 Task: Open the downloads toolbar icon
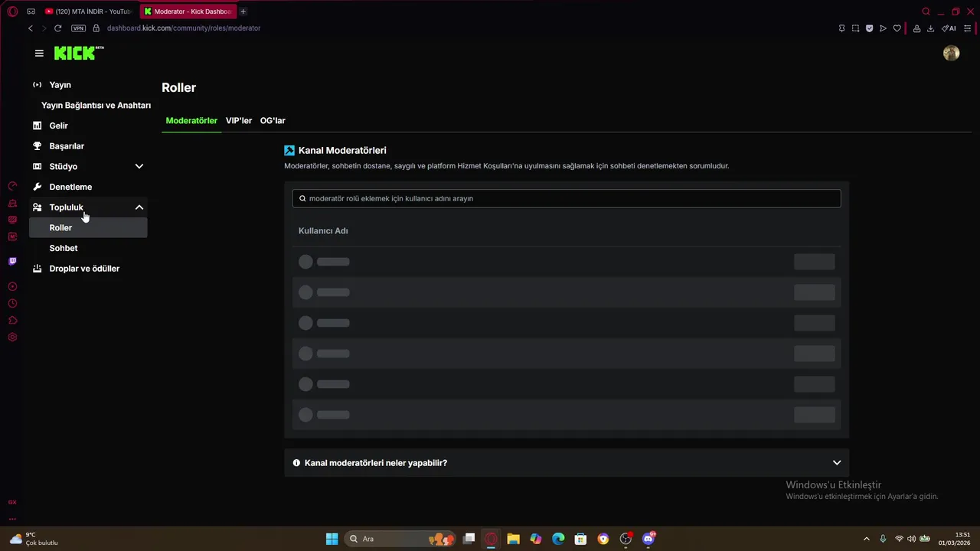[x=930, y=28]
